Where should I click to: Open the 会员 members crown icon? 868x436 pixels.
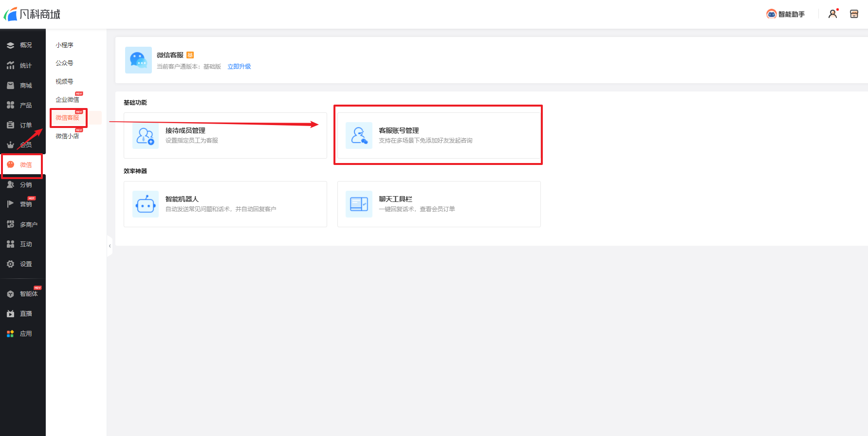pos(10,145)
